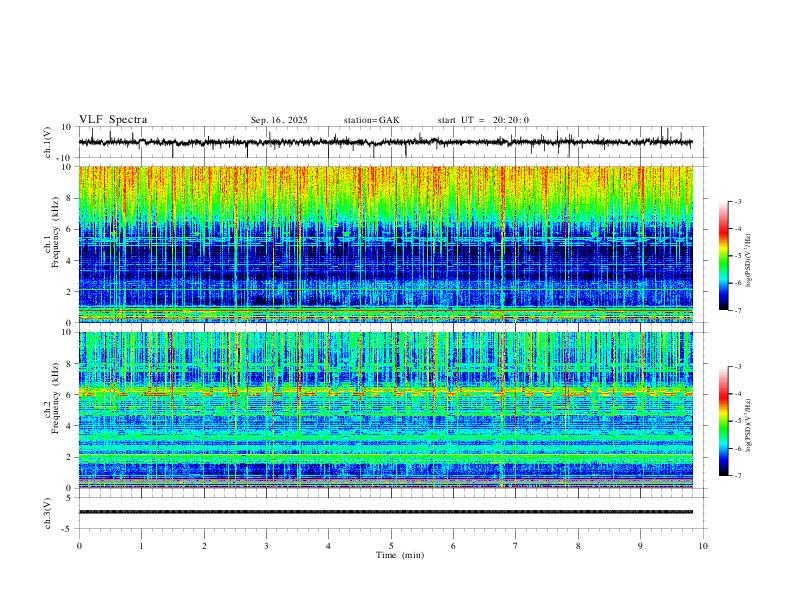Screen dimensions: 792x612
Task: Click inside the ch.2 spectrogram panel
Action: (x=385, y=410)
